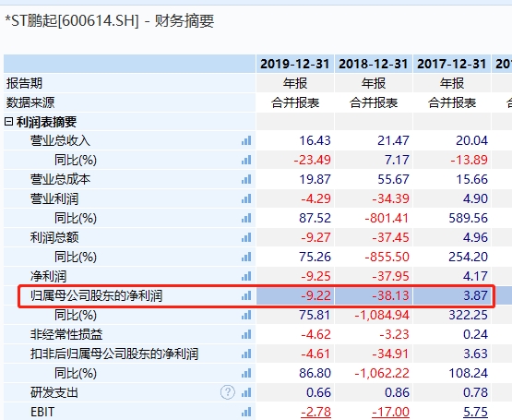Open chart icon for 净利润 row
Screen dimensions: 512x420
tap(246, 277)
